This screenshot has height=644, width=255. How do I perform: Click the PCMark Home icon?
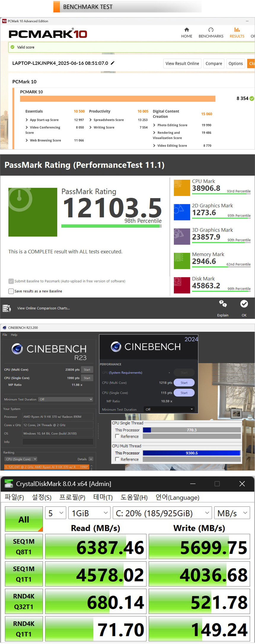(x=187, y=30)
